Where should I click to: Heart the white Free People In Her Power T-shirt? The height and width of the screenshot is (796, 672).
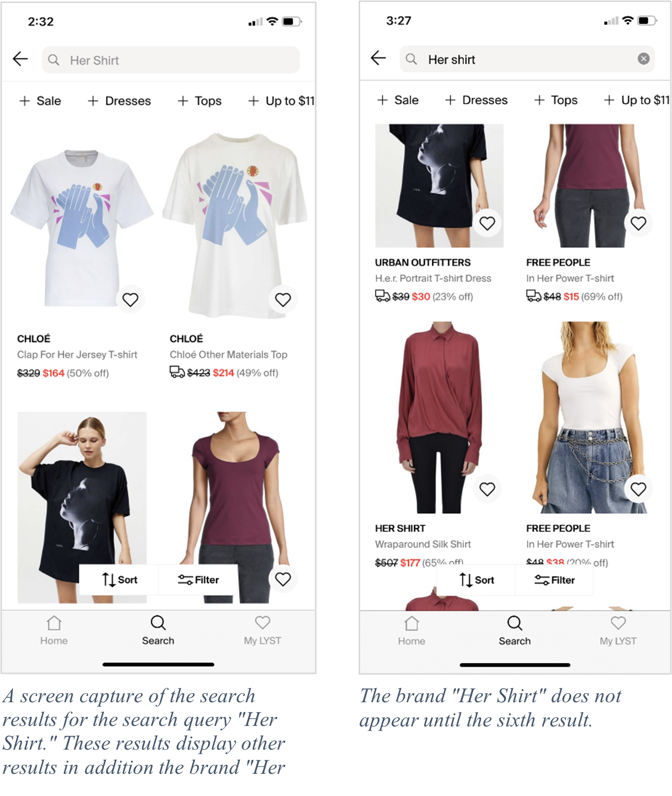click(638, 488)
